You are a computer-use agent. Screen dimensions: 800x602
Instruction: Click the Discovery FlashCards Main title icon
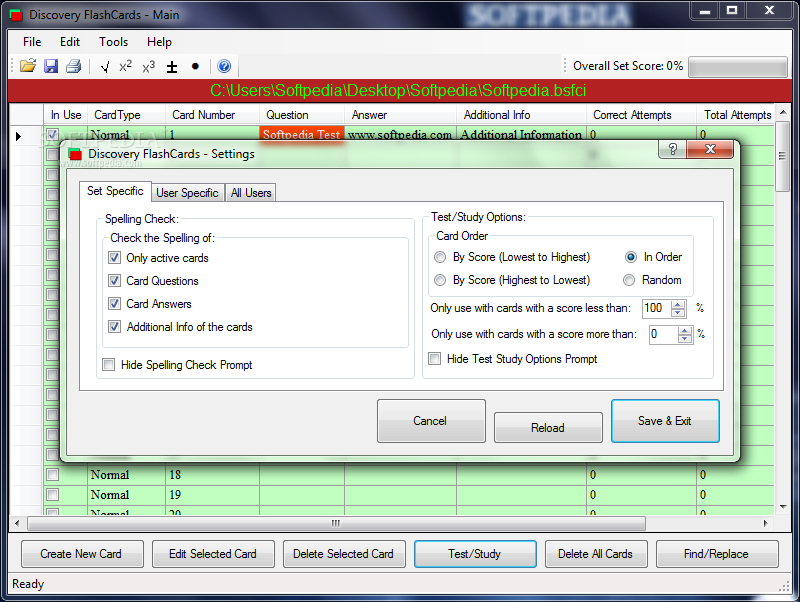coord(16,15)
